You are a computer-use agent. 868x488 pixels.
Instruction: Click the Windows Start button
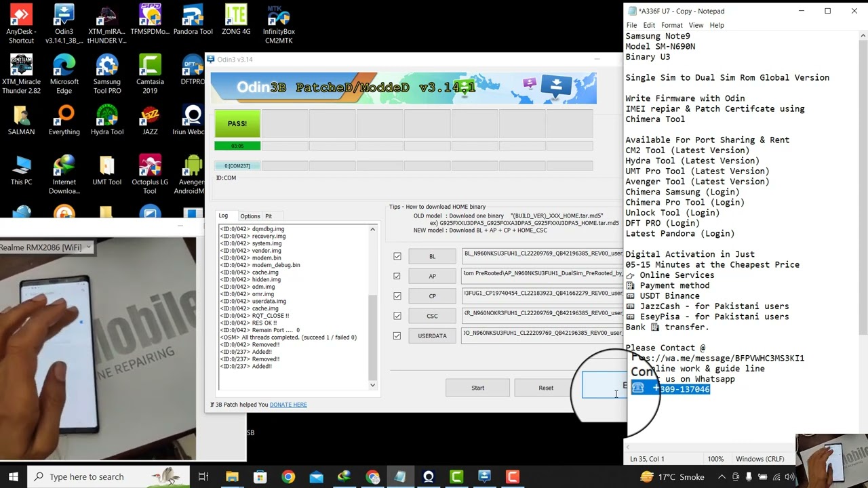tap(14, 476)
